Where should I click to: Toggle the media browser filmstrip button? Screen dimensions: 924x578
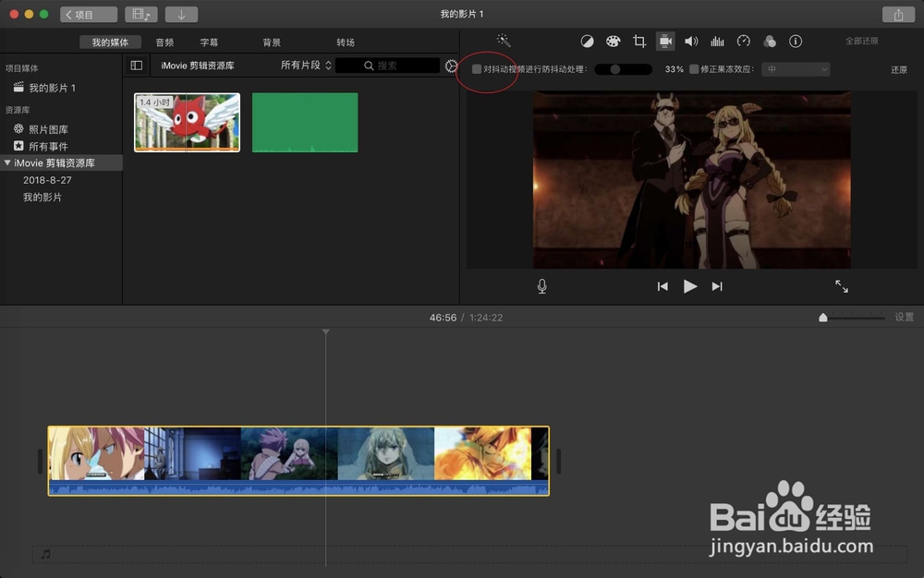point(140,15)
